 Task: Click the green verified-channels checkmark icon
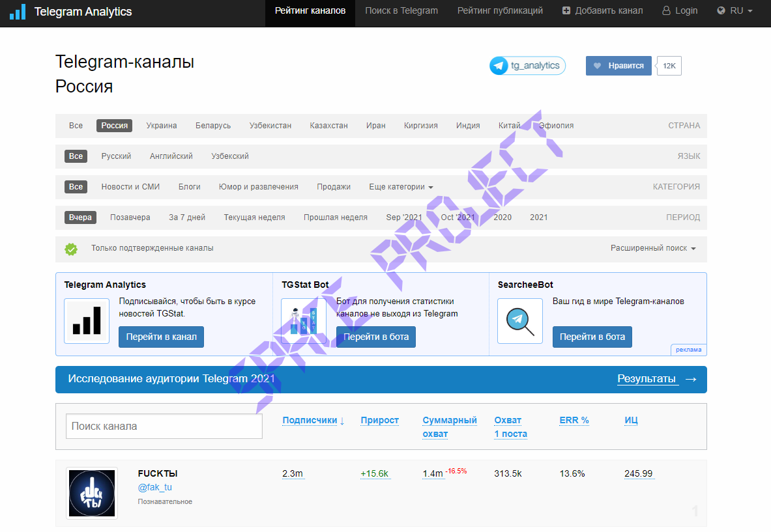click(x=71, y=249)
